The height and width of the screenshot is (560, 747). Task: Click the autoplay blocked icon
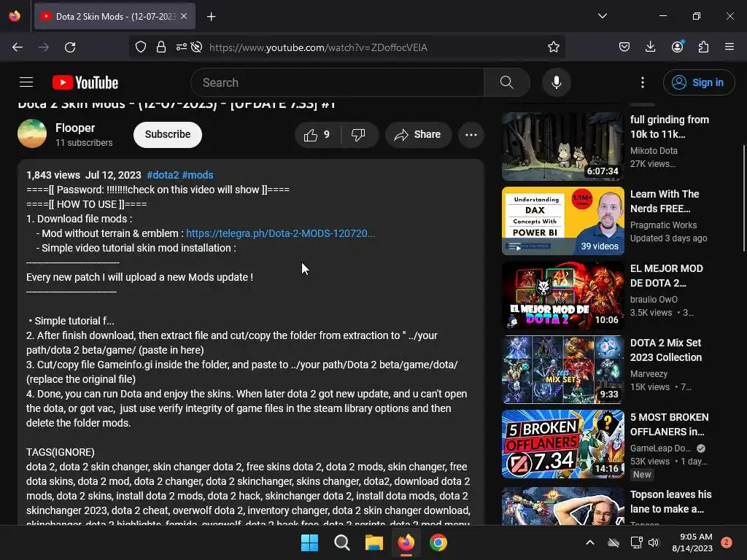tap(196, 47)
